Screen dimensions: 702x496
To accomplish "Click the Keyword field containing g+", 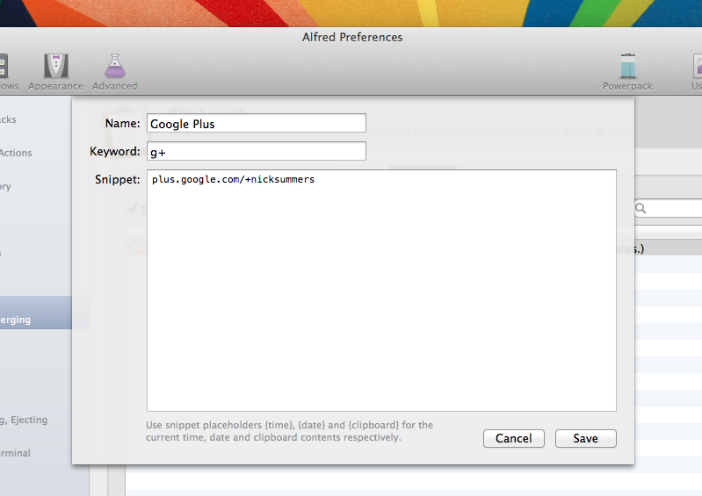I will click(256, 151).
